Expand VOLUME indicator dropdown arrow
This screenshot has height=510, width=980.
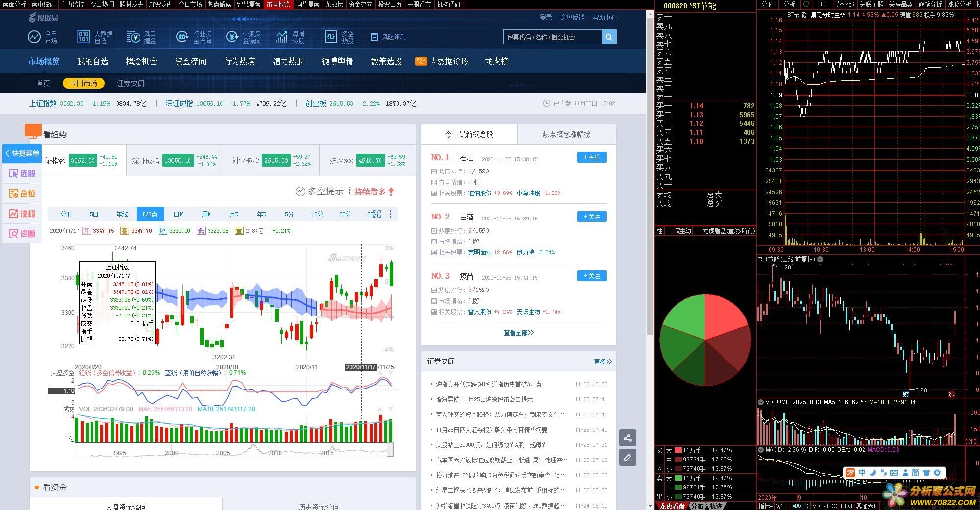[761, 402]
